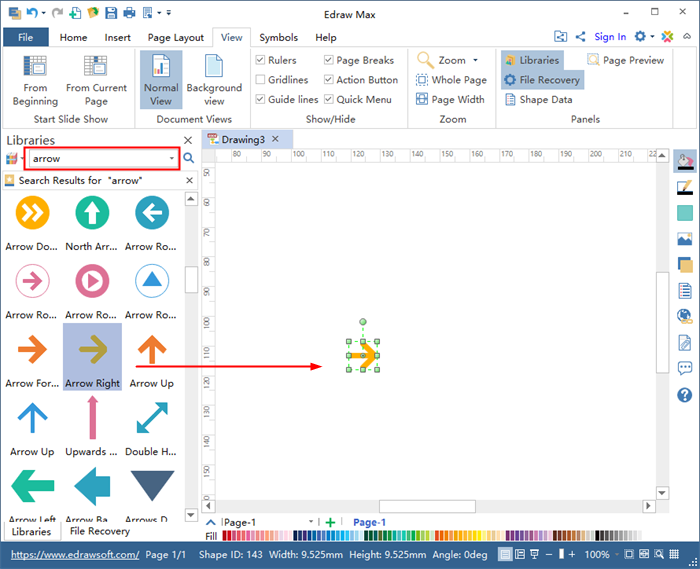Viewport: 700px width, 569px height.
Task: Open Page Preview
Action: tap(625, 60)
